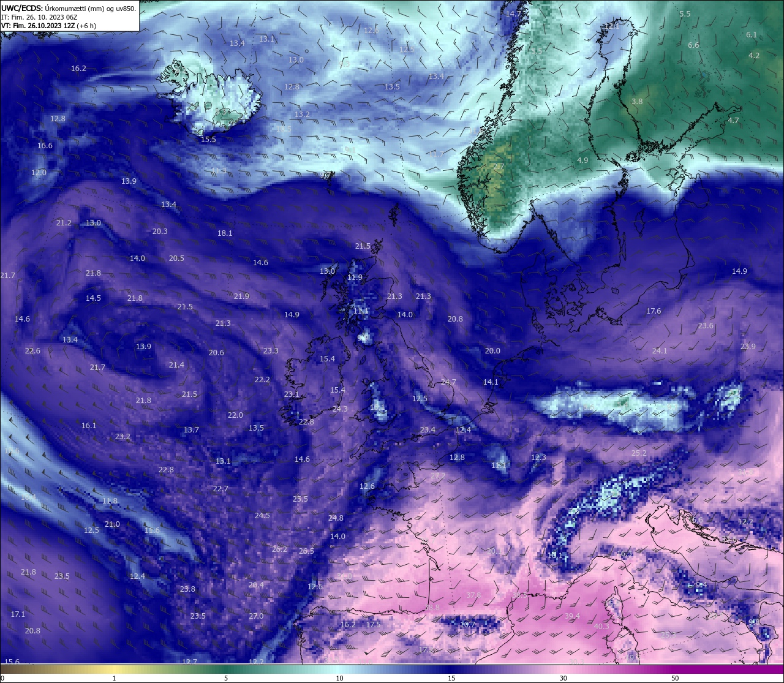Click the '30' label on the color scale
784x683 pixels.
(x=563, y=678)
